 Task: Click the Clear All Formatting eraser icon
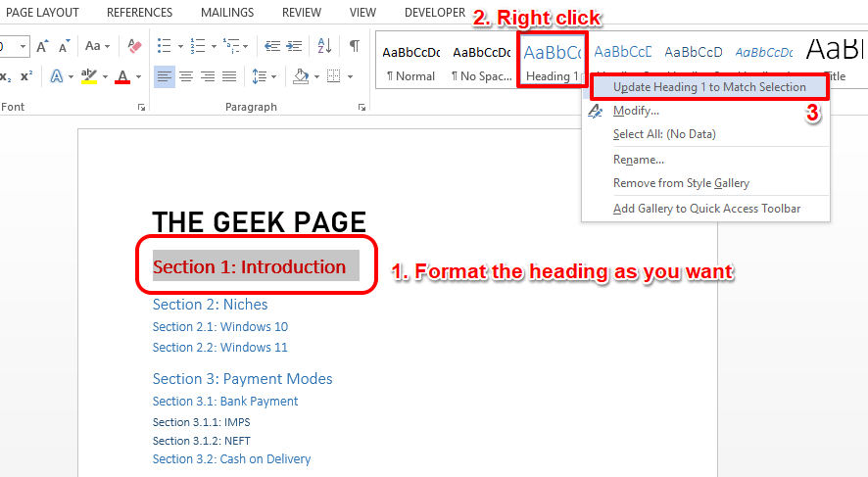pyautogui.click(x=134, y=46)
